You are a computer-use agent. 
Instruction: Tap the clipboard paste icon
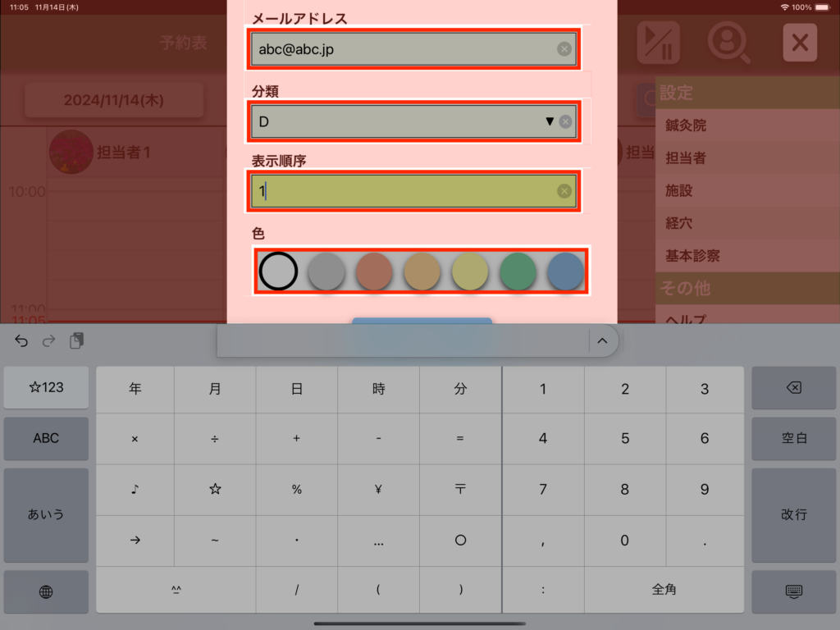(x=76, y=341)
